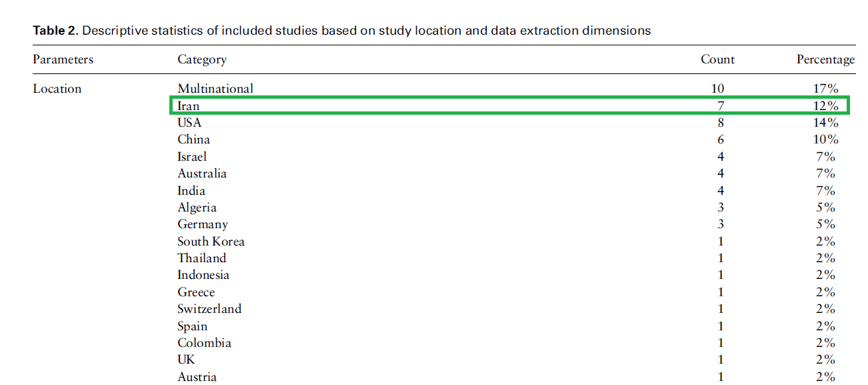Click the Percentage column header
The image size is (868, 385).
coord(825,59)
